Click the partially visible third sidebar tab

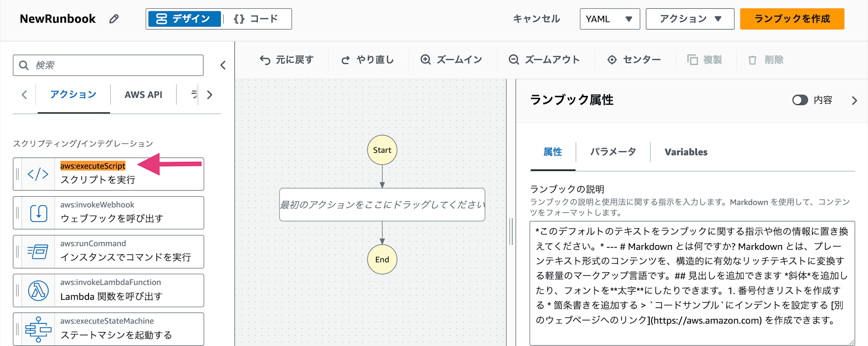point(194,95)
